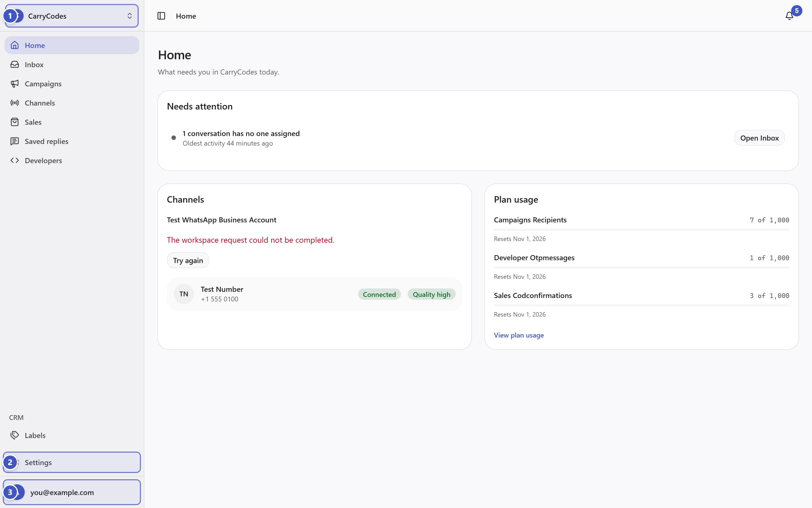Select the Test Number channel row
This screenshot has height=508, width=812.
pos(314,294)
